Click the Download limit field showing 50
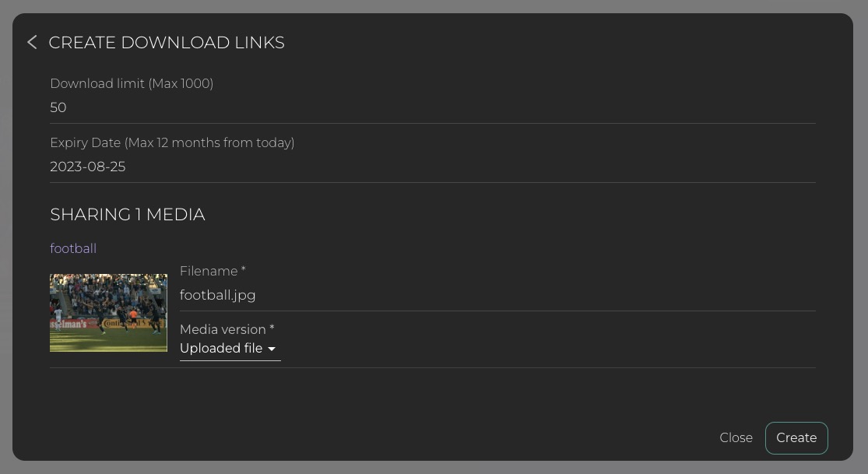Viewport: 868px width, 474px height. coord(432,107)
